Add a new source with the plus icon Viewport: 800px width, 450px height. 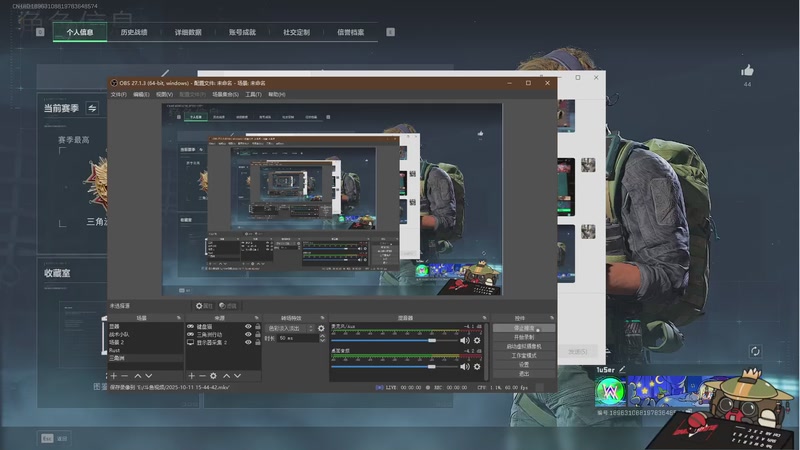pyautogui.click(x=191, y=376)
